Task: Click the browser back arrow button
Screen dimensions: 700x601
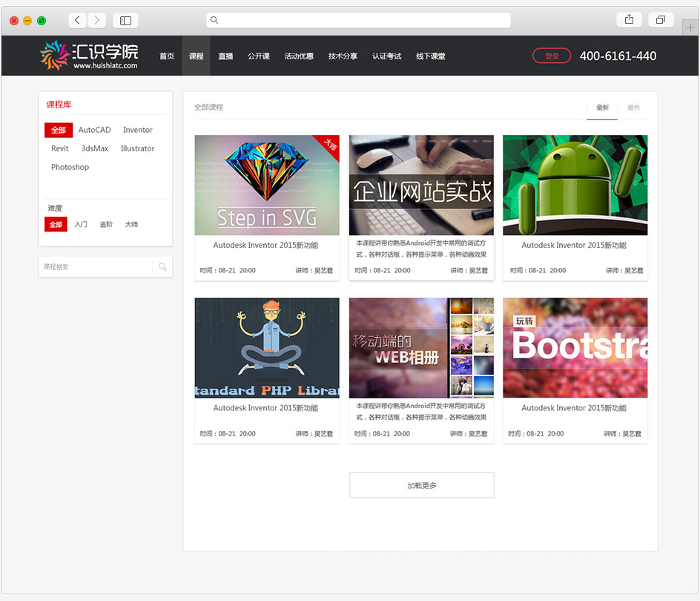Action: tap(78, 20)
